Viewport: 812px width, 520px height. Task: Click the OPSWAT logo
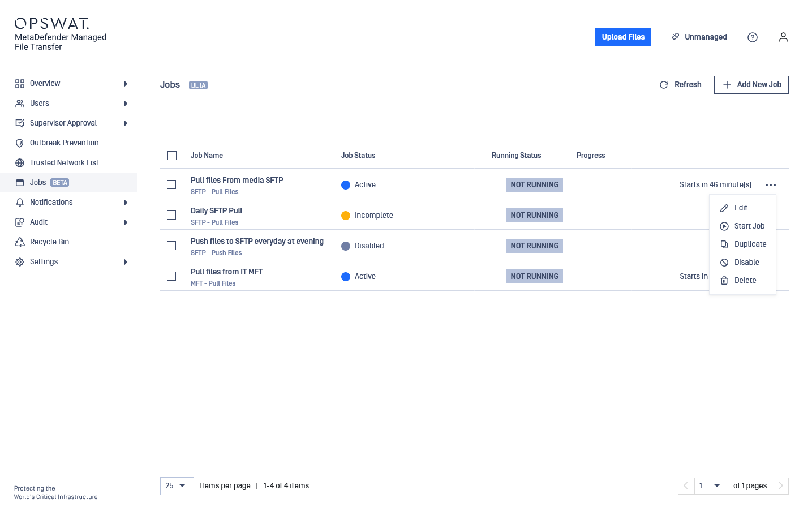click(x=51, y=23)
